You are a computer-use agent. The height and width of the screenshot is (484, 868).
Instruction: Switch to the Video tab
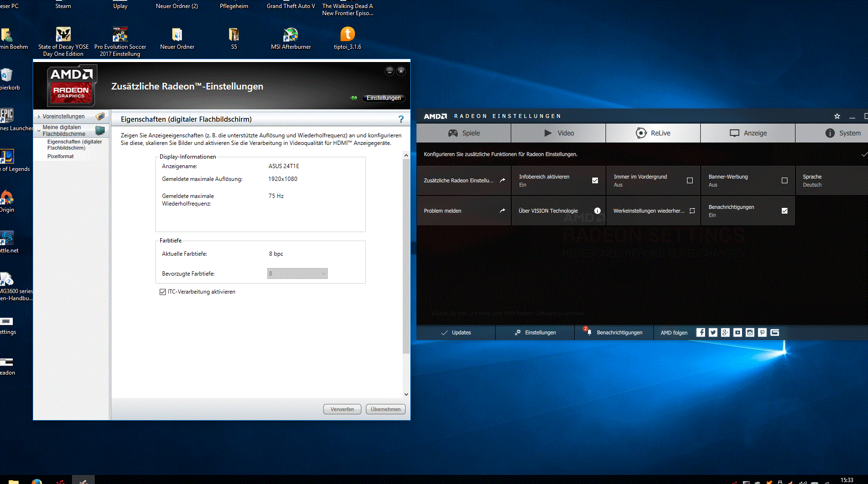click(x=559, y=133)
